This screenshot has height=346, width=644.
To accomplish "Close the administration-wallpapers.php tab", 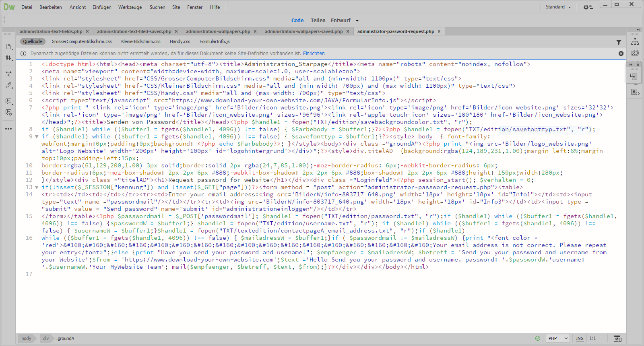I will click(x=255, y=31).
